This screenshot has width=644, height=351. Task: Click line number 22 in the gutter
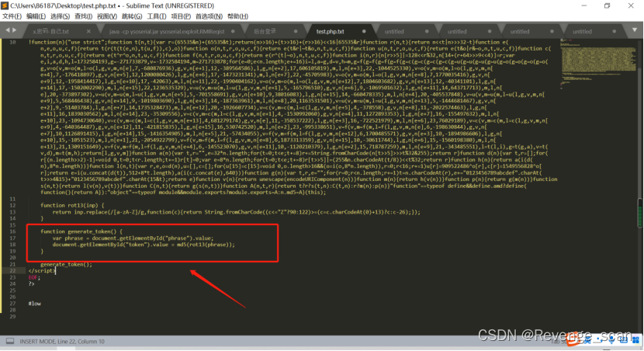coord(12,270)
